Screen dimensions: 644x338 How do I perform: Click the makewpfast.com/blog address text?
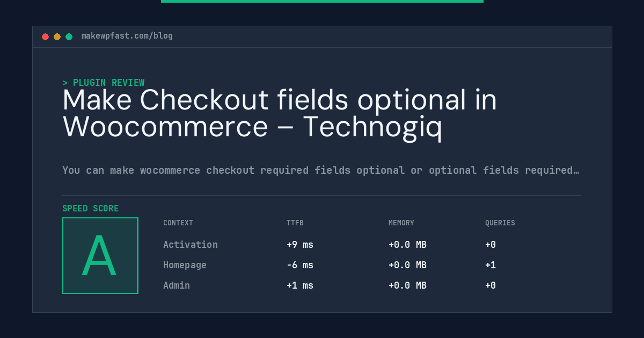click(127, 36)
